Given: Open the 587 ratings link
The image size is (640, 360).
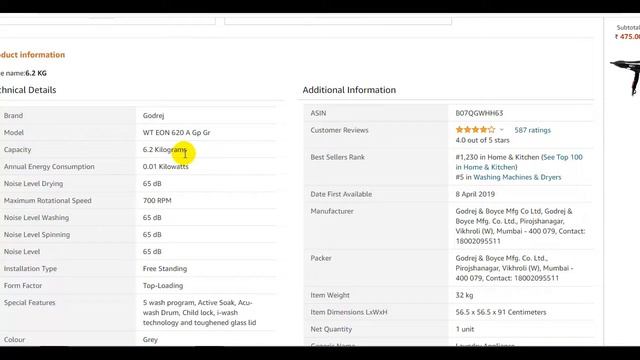Looking at the screenshot, I should (x=532, y=130).
